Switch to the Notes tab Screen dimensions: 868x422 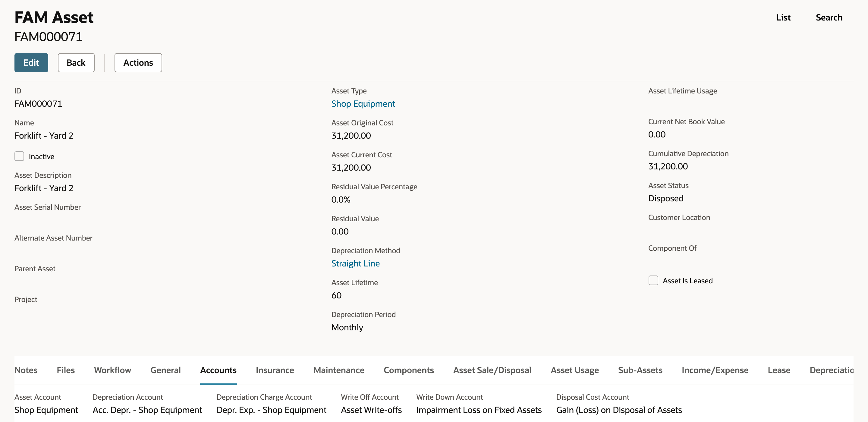[x=26, y=370]
